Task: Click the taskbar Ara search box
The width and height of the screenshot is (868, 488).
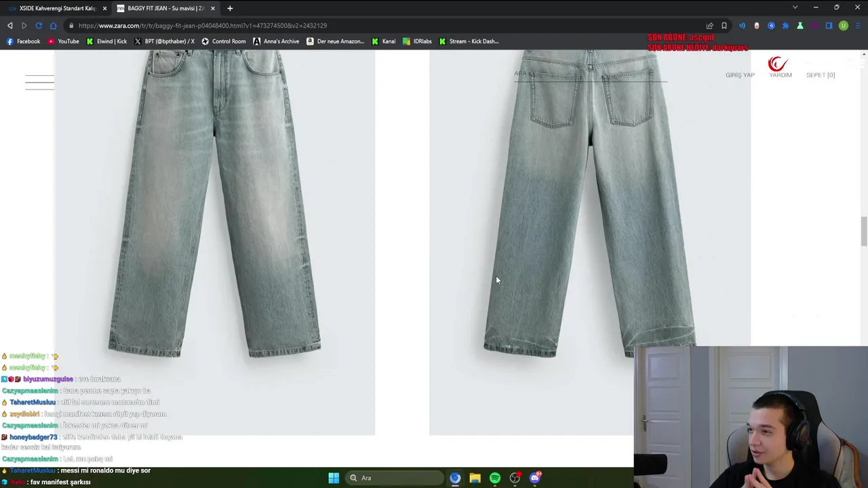Action: pos(395,478)
